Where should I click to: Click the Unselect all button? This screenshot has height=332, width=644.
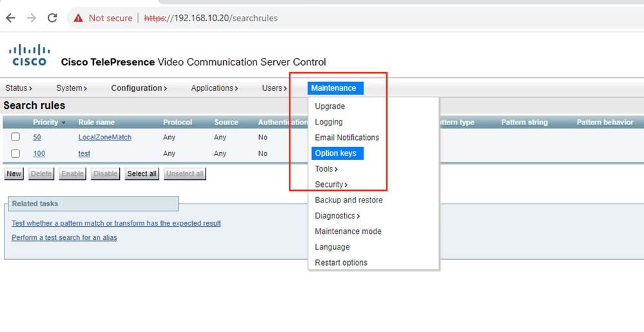pyautogui.click(x=185, y=174)
